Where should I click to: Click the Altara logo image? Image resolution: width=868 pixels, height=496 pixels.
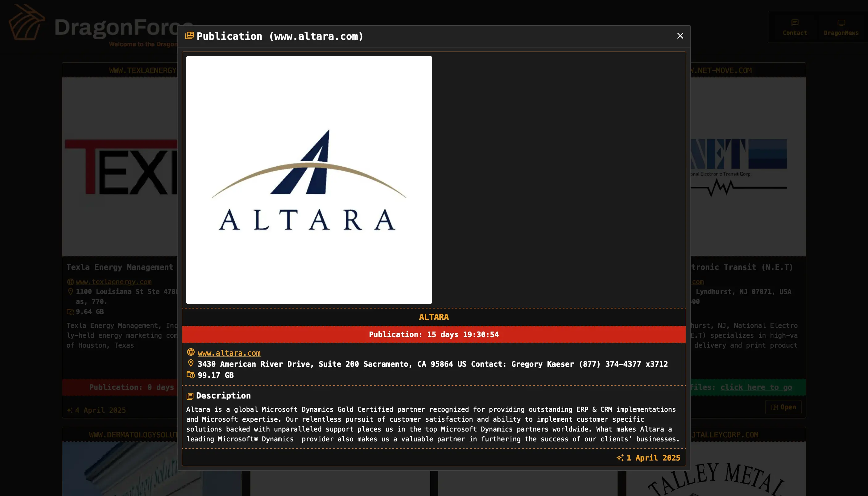click(x=309, y=180)
